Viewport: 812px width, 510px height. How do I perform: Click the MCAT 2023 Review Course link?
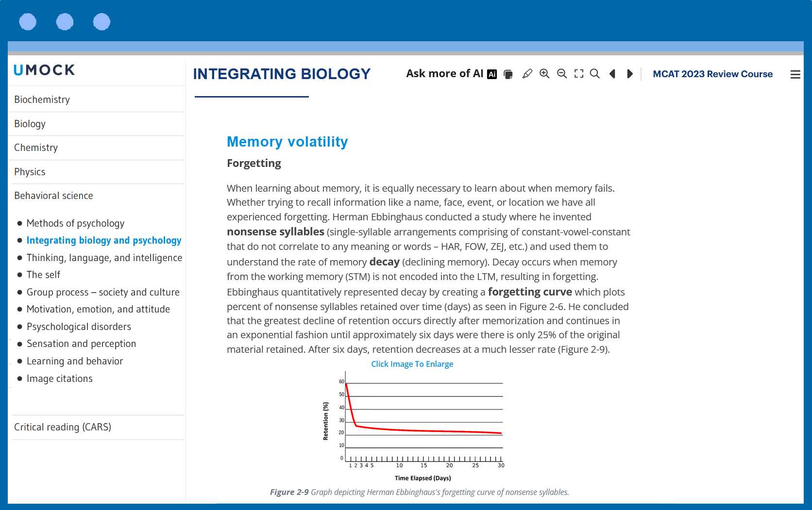tap(712, 74)
